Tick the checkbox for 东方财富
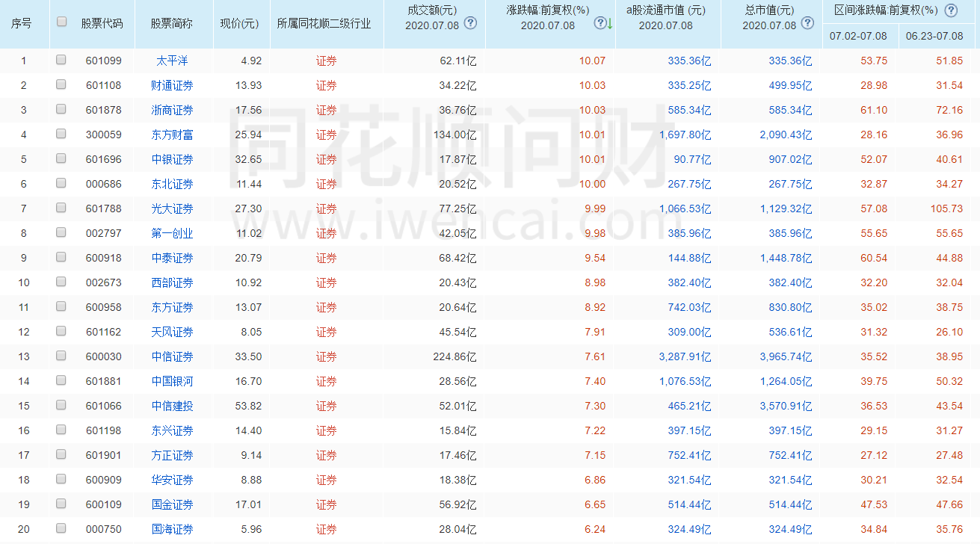The image size is (980, 544). [x=61, y=134]
